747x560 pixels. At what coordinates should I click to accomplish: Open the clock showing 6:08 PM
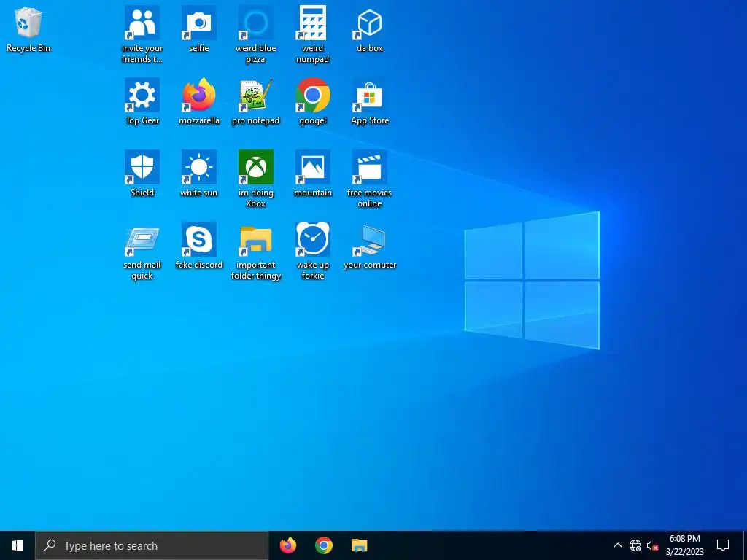point(684,545)
